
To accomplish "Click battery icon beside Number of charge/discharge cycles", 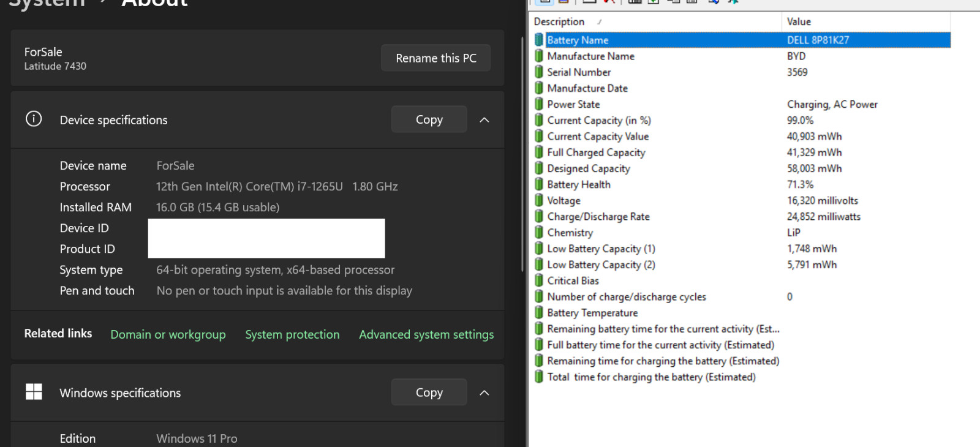I will point(539,296).
